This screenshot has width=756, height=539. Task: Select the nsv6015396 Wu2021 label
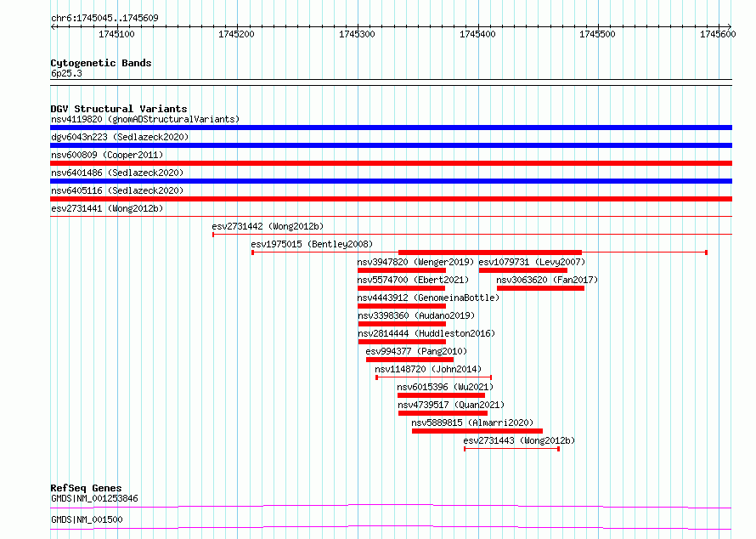click(445, 387)
